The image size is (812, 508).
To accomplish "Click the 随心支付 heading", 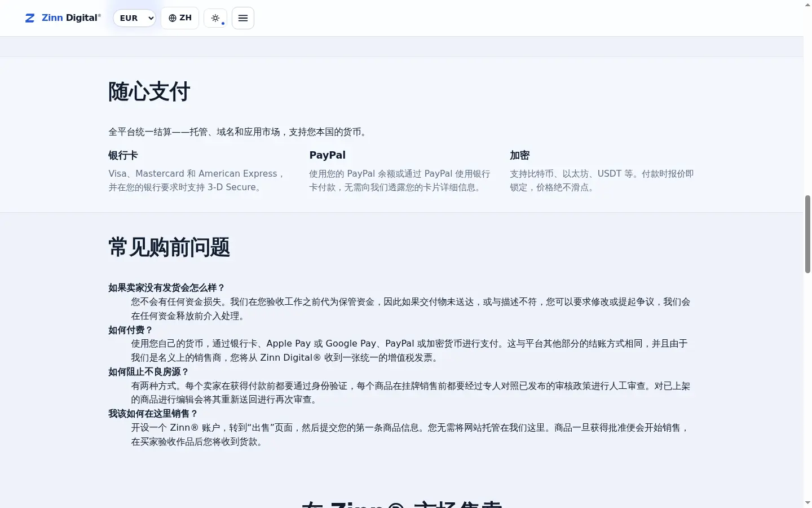I will click(x=149, y=91).
